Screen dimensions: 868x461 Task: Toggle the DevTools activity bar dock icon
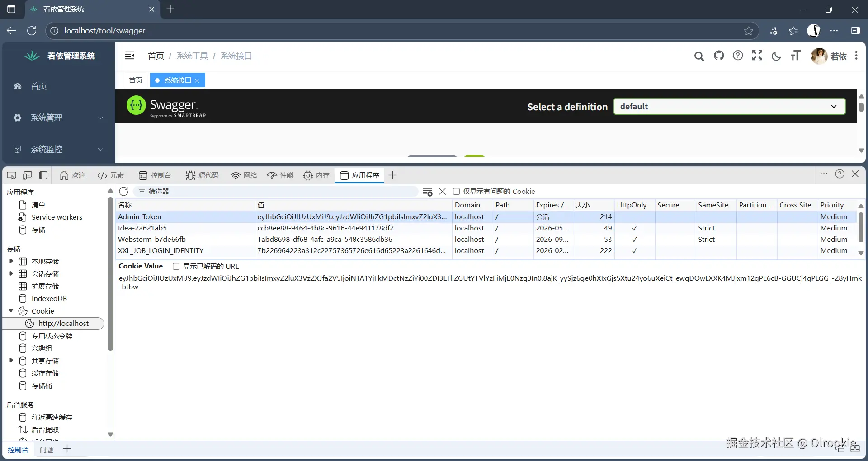[x=43, y=175]
